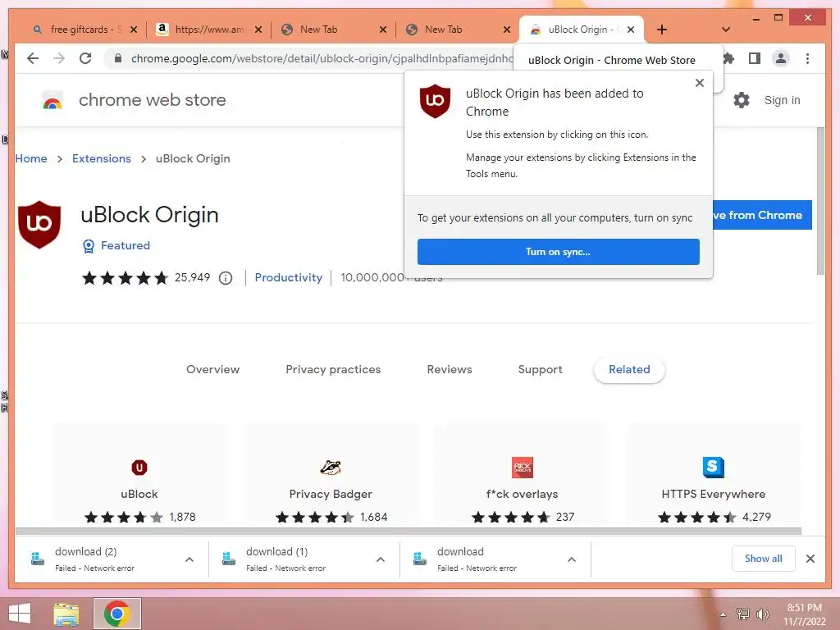
Task: Expand the tab search chevron
Action: 725,30
